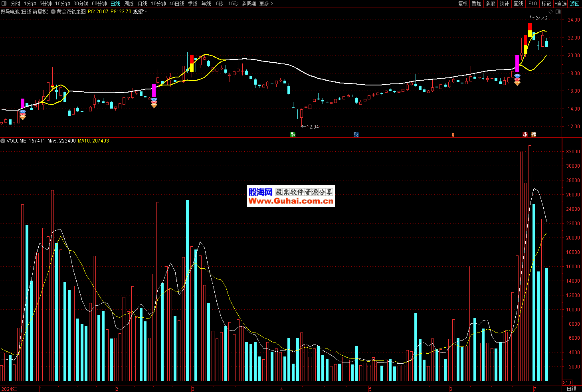The image size is (582, 392).
Task: Click the 榜 ranking event marker
Action: [x=534, y=135]
